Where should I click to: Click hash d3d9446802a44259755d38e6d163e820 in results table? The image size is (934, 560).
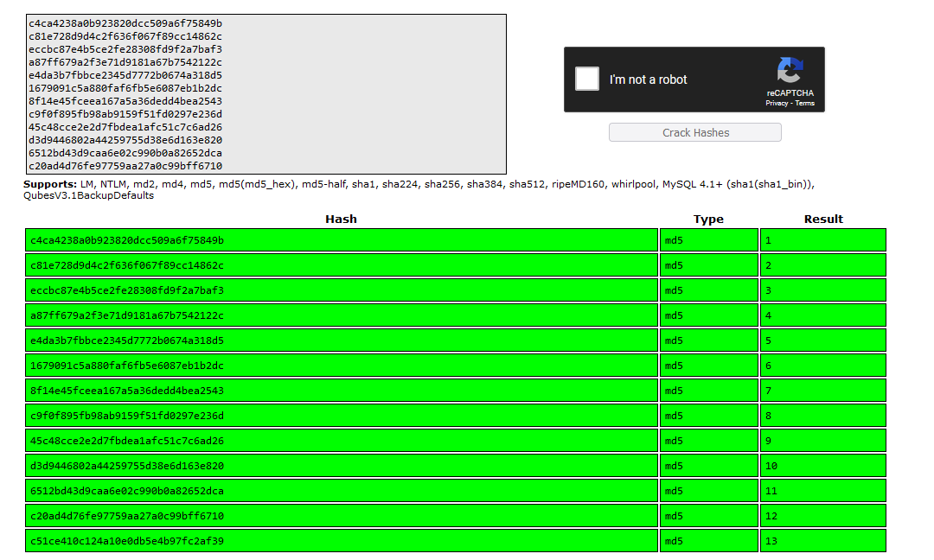click(x=342, y=466)
